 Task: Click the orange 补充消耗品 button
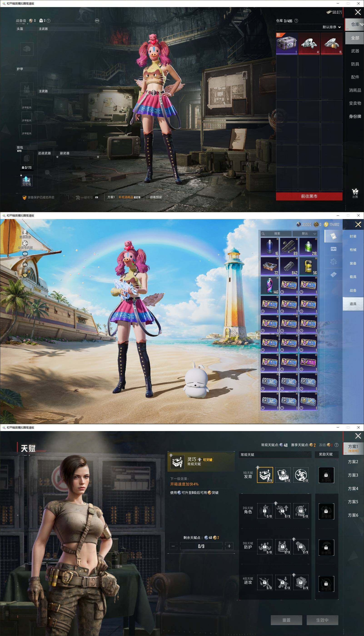130,197
